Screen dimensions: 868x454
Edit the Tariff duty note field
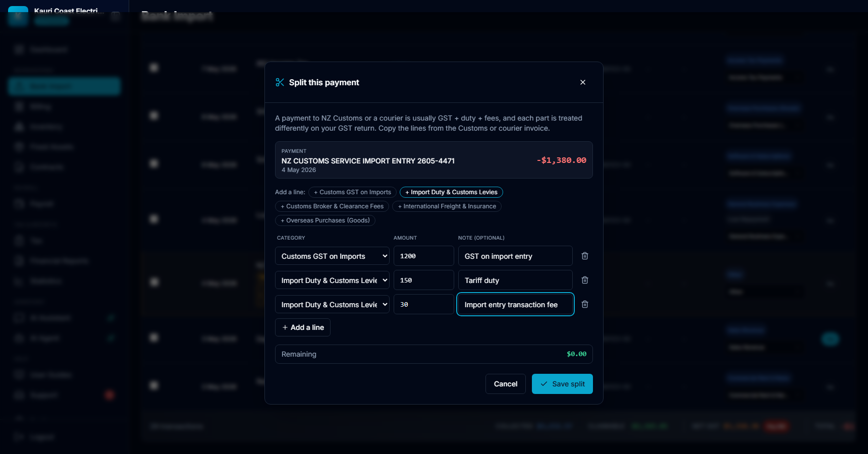[x=515, y=280]
